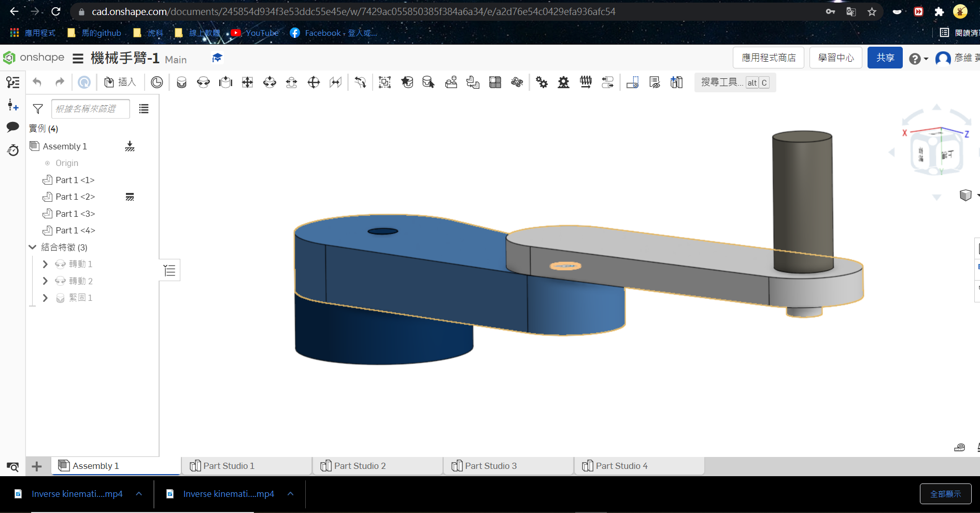
Task: Collapse the 結合特徵 (3) group
Action: [33, 247]
